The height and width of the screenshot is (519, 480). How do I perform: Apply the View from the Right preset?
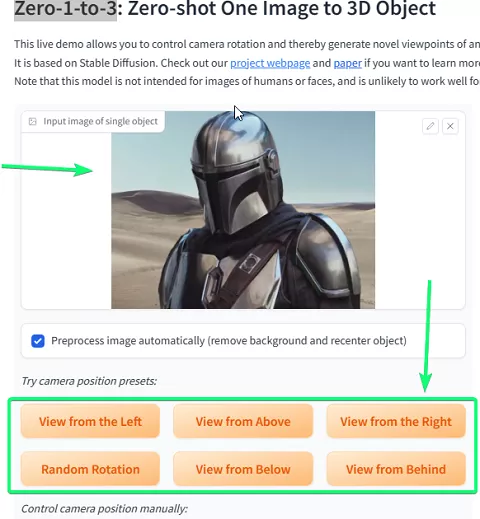396,421
